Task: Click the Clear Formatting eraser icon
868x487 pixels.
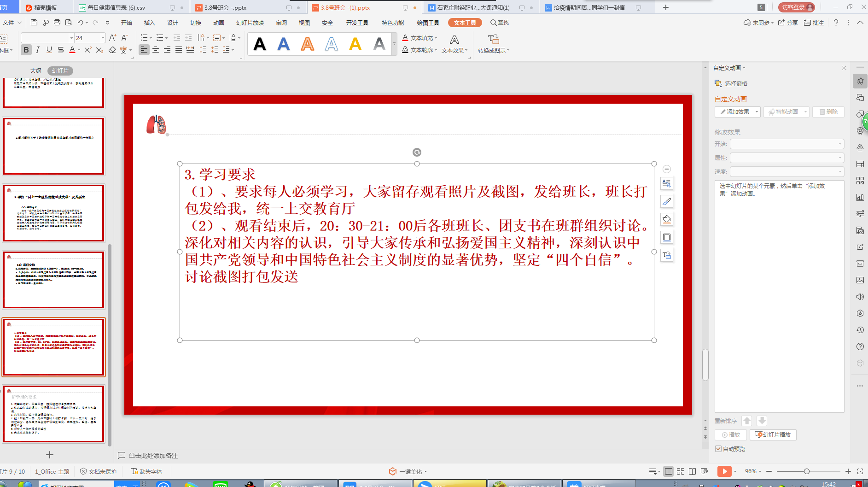Action: pos(112,50)
